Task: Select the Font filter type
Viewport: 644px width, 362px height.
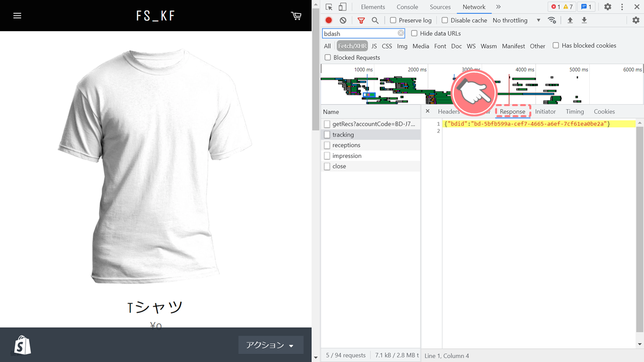Action: click(x=440, y=46)
